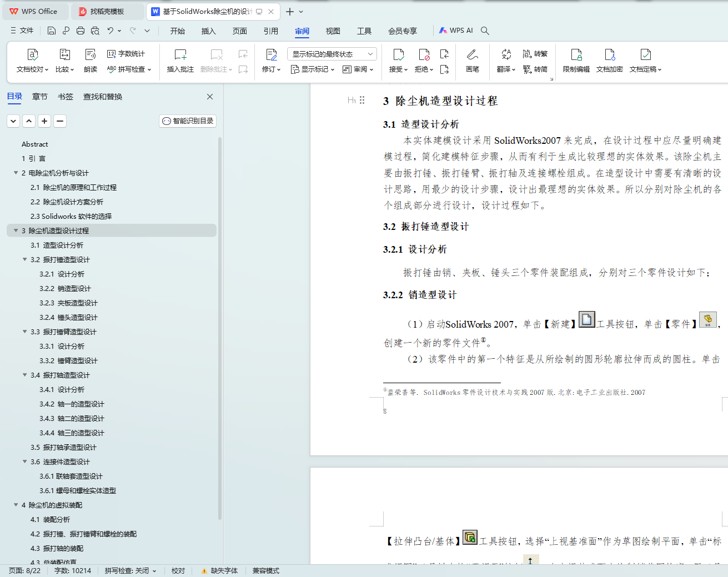Viewport: 728px width, 577px height.
Task: Collapse the '3.4 振打轴造型设计' outline node
Action: click(x=24, y=375)
